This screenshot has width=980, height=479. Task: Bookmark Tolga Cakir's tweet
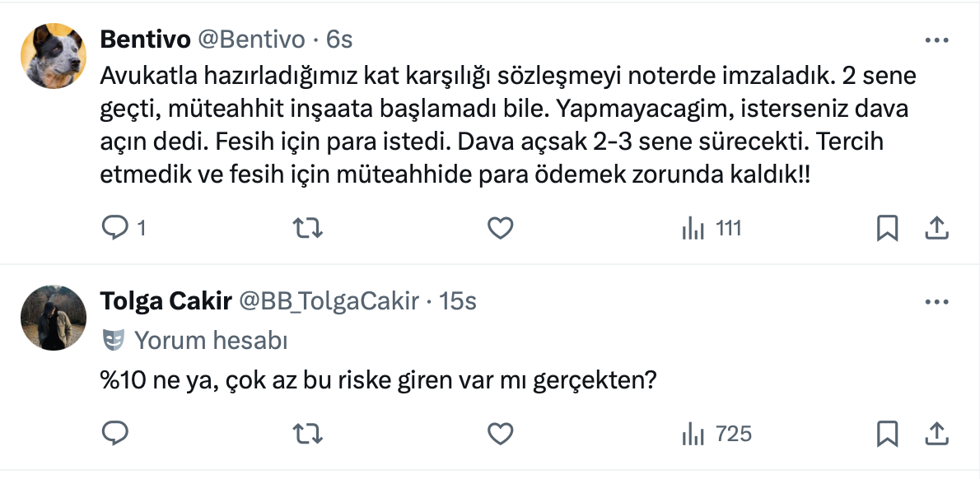pos(887,433)
